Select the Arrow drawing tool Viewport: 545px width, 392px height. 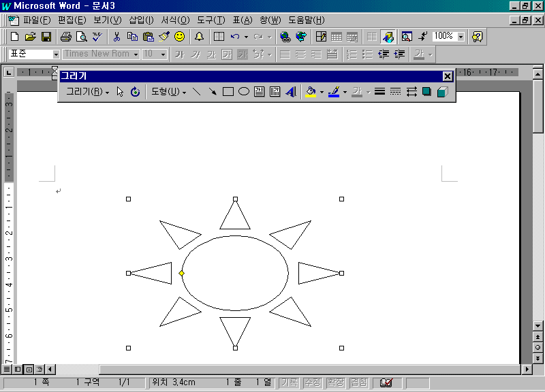(x=213, y=92)
